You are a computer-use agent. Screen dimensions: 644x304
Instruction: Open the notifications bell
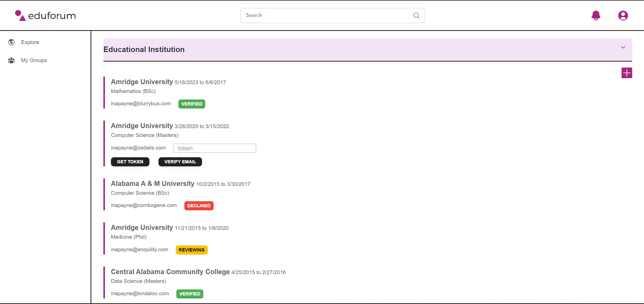(x=596, y=16)
